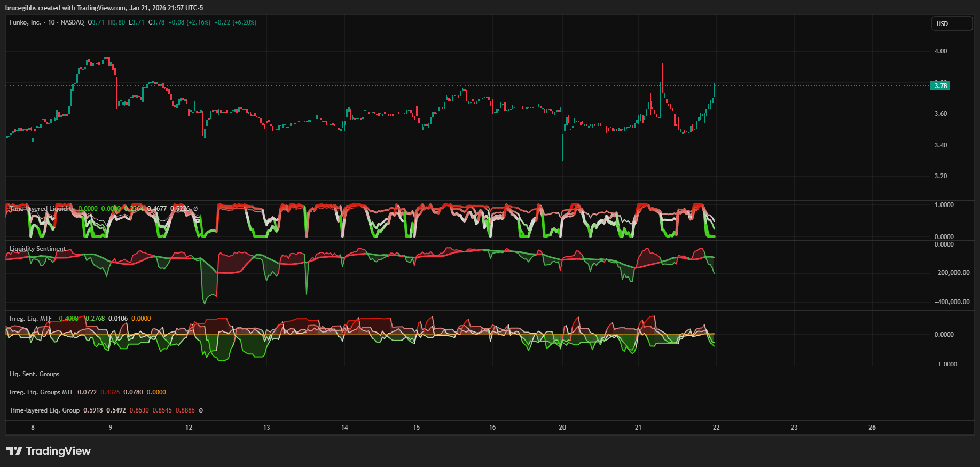
Task: Expand the Irreg. Liq. Groups MTF pane
Action: click(x=42, y=392)
